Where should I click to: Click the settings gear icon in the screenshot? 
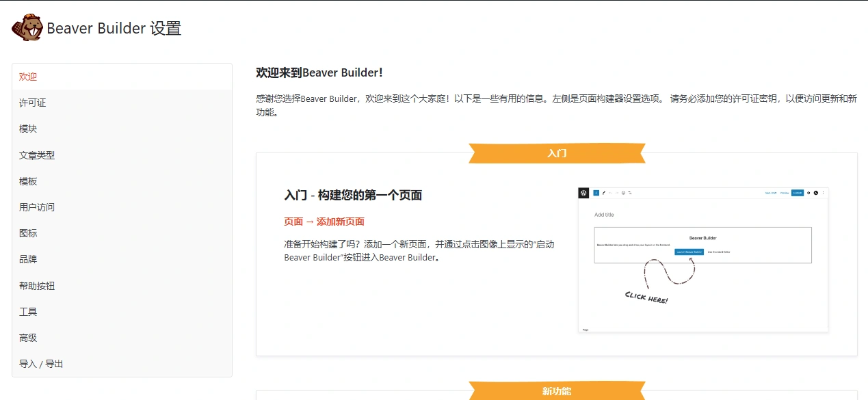pos(808,193)
